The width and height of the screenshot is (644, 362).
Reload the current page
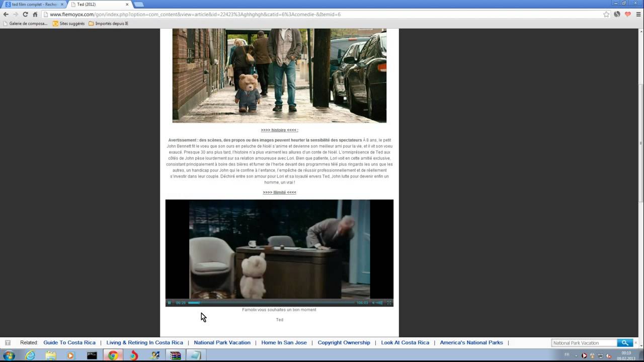(25, 14)
